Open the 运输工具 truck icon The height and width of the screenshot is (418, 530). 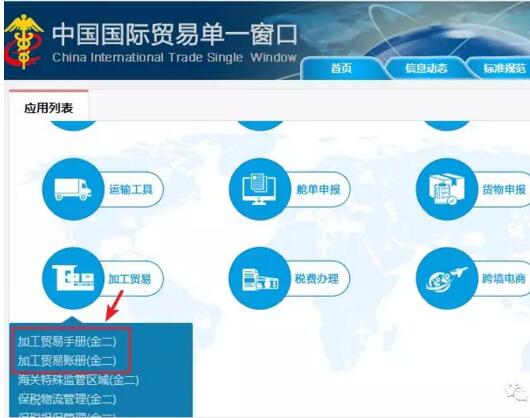(x=73, y=189)
